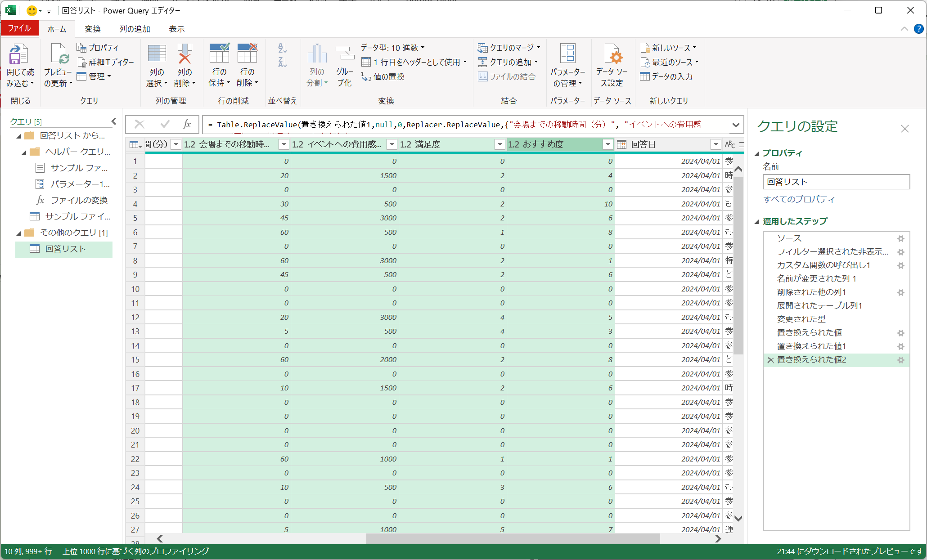This screenshot has width=927, height=560.
Task: Select the パラメーター1 query item
Action: (72, 184)
